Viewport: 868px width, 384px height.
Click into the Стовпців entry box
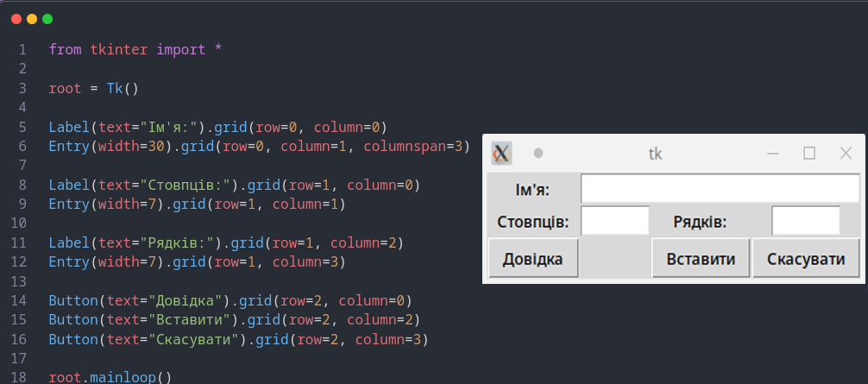[x=614, y=221]
